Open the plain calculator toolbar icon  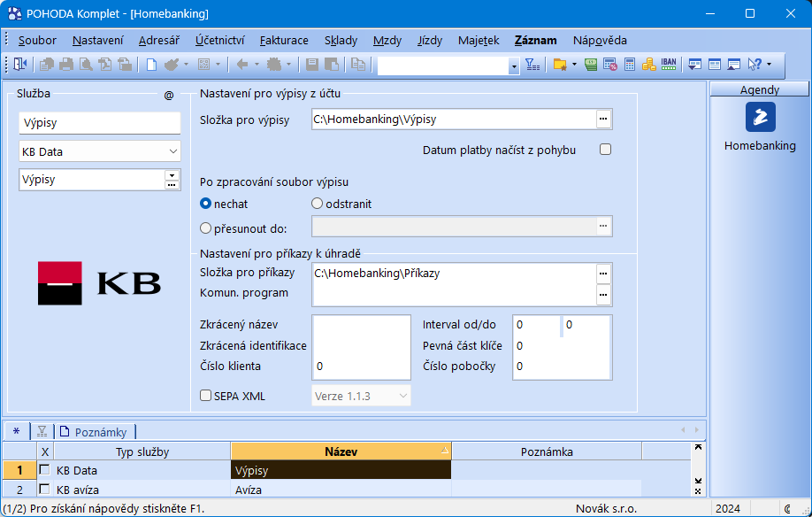(x=630, y=65)
